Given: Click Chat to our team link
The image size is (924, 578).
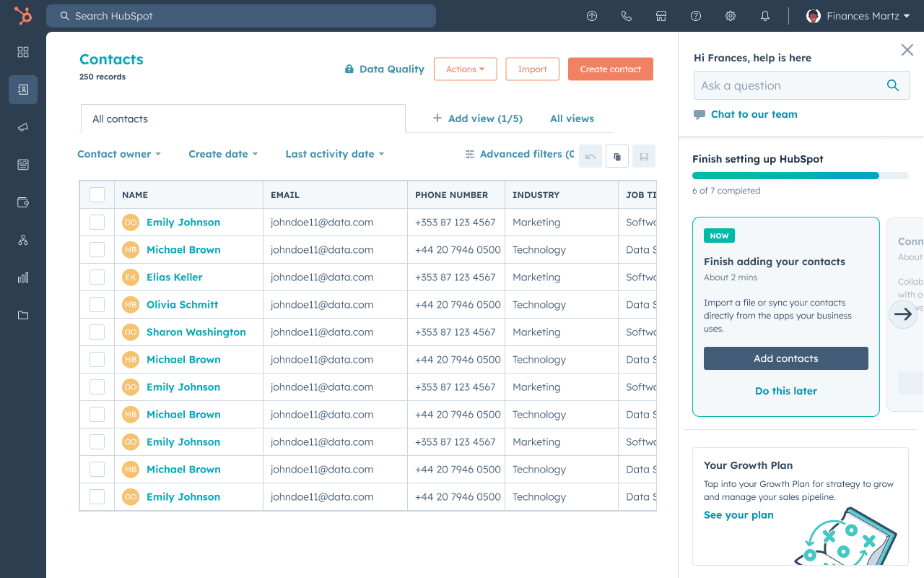Looking at the screenshot, I should pos(746,114).
